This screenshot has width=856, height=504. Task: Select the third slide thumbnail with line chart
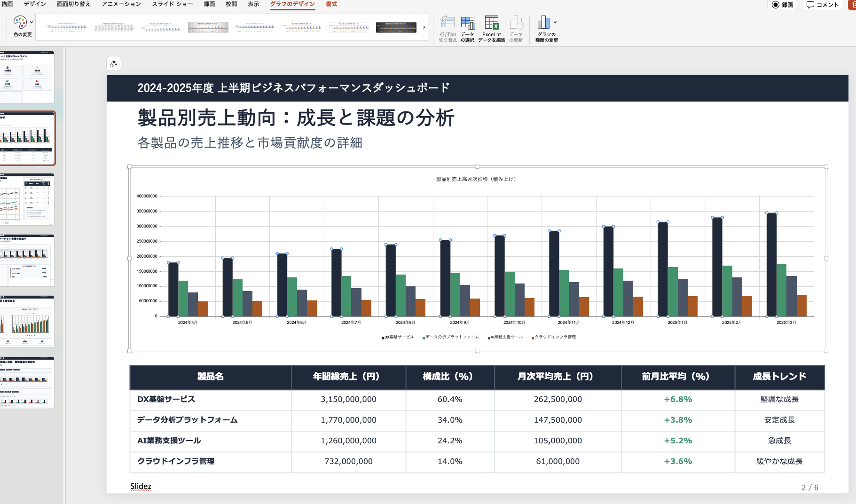pyautogui.click(x=27, y=199)
